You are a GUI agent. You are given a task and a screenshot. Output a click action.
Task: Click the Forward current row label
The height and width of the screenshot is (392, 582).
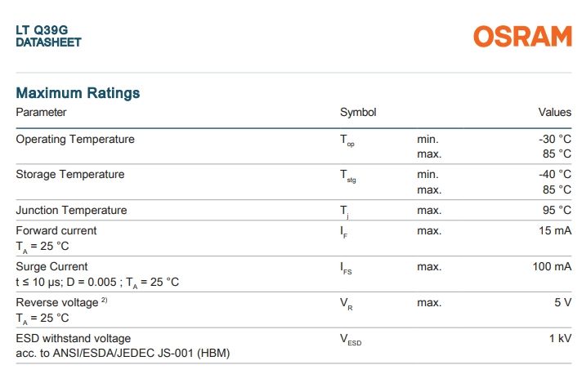tap(56, 230)
